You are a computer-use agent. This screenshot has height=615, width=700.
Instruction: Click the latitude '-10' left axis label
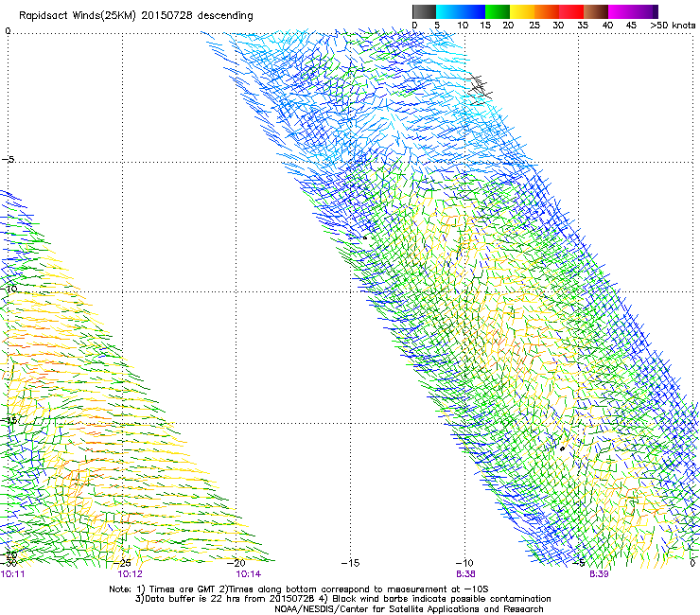point(9,289)
